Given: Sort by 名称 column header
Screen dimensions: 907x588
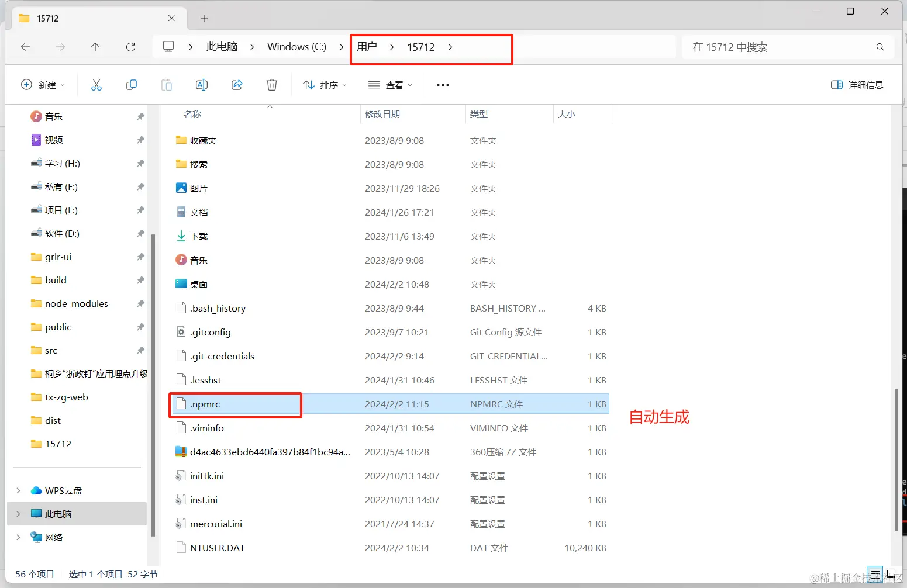Looking at the screenshot, I should click(192, 114).
